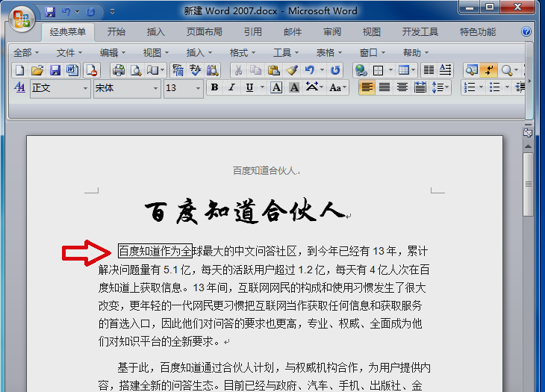Align text left
This screenshot has height=392, width=545.
tap(367, 87)
